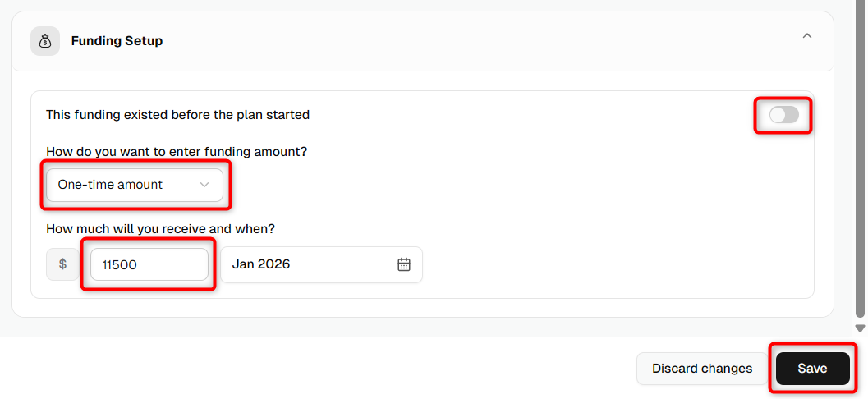Click 'How do you want to enter' label
868x399 pixels.
tap(177, 152)
